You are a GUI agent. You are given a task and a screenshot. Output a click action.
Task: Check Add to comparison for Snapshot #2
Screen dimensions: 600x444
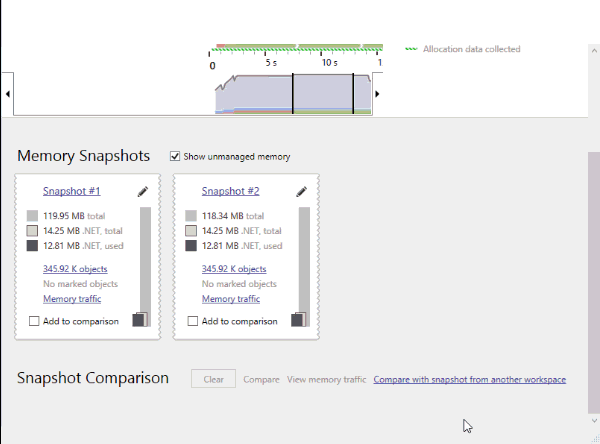pos(193,321)
